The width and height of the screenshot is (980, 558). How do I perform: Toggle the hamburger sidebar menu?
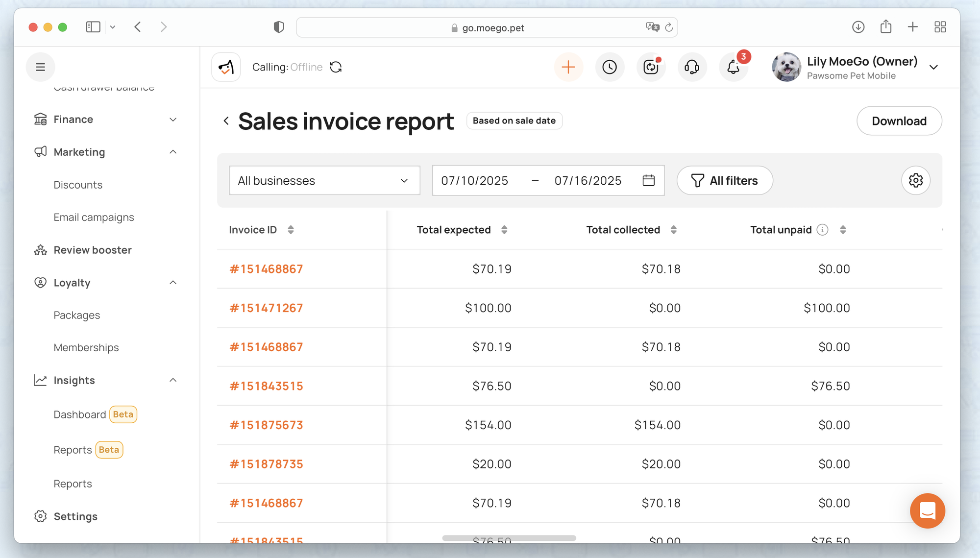pos(41,67)
